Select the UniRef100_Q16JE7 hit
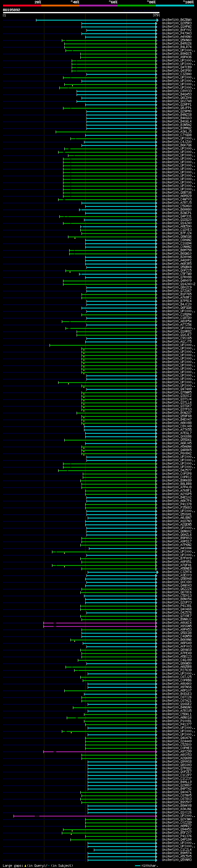 click(x=176, y=335)
